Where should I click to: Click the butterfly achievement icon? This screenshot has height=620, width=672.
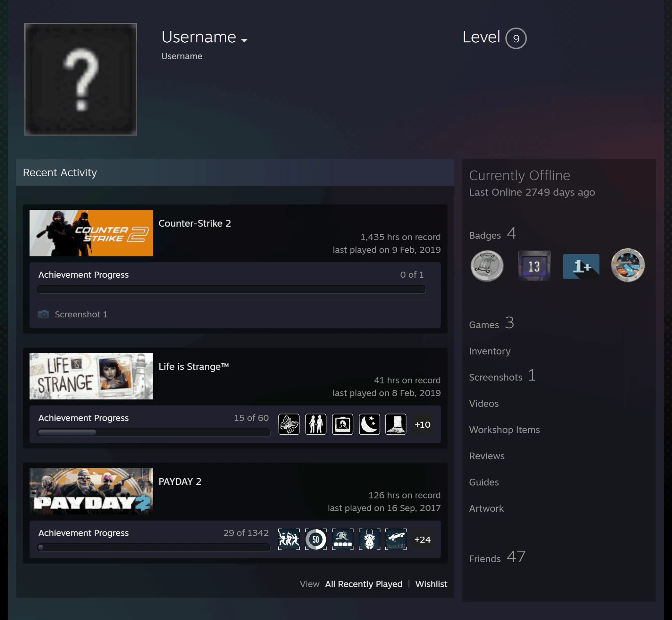point(289,424)
